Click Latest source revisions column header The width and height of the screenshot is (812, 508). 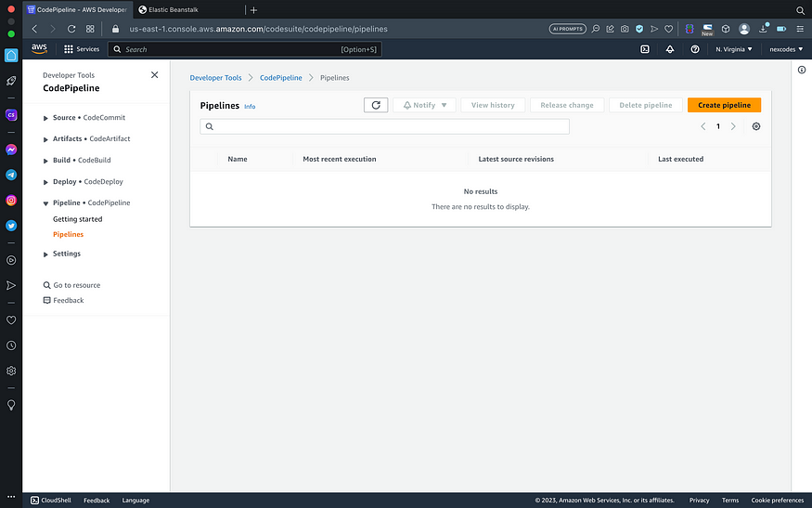[516, 159]
